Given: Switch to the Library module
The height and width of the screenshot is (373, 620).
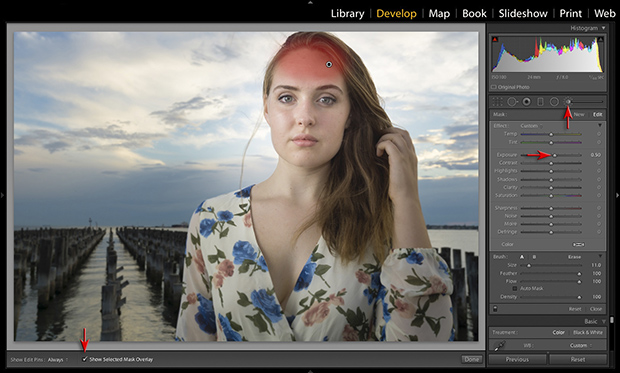Looking at the screenshot, I should (348, 13).
